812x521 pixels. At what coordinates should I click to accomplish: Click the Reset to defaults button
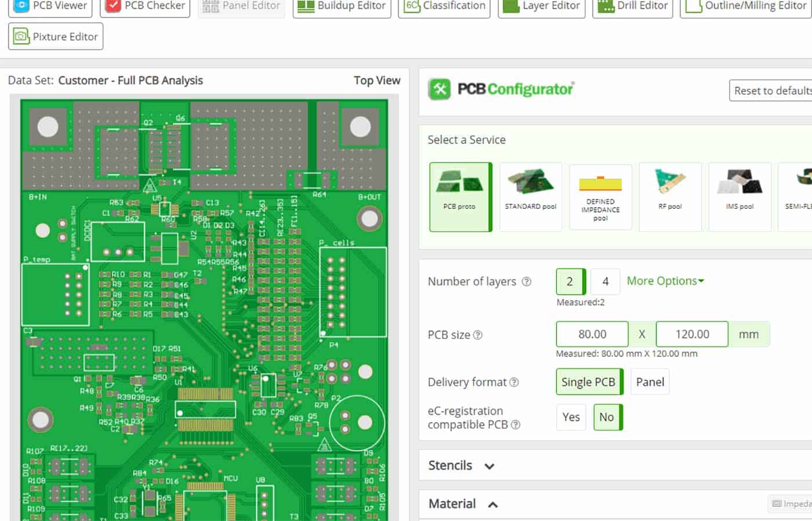pos(771,91)
